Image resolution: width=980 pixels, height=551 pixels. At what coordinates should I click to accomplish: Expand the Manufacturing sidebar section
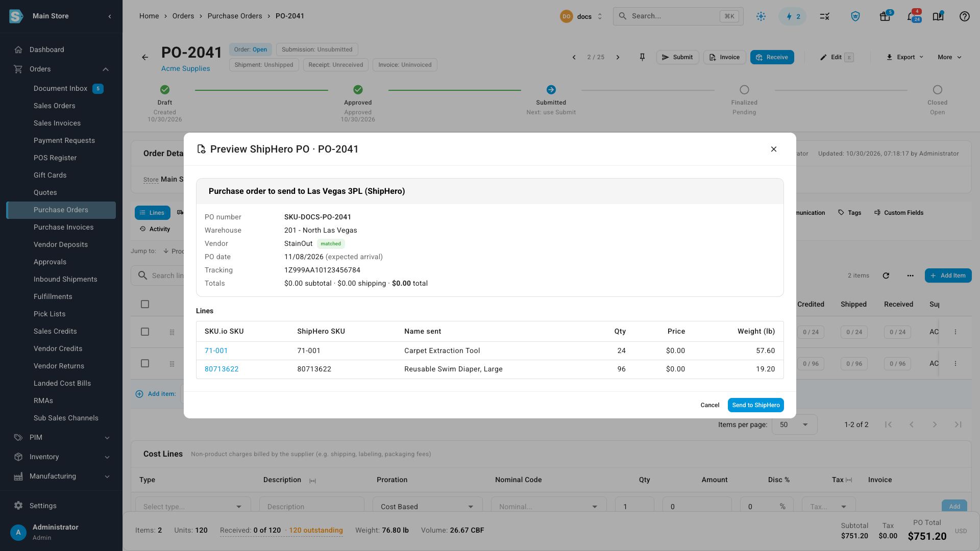click(x=107, y=477)
